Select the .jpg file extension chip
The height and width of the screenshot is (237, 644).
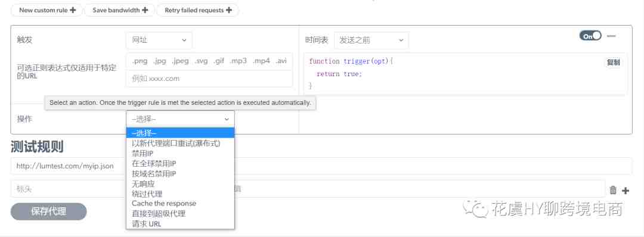160,61
